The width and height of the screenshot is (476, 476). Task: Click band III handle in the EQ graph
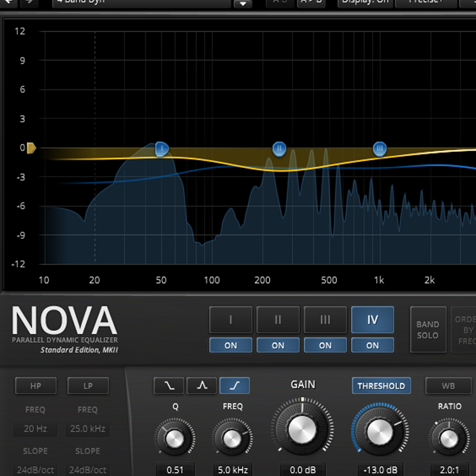379,149
